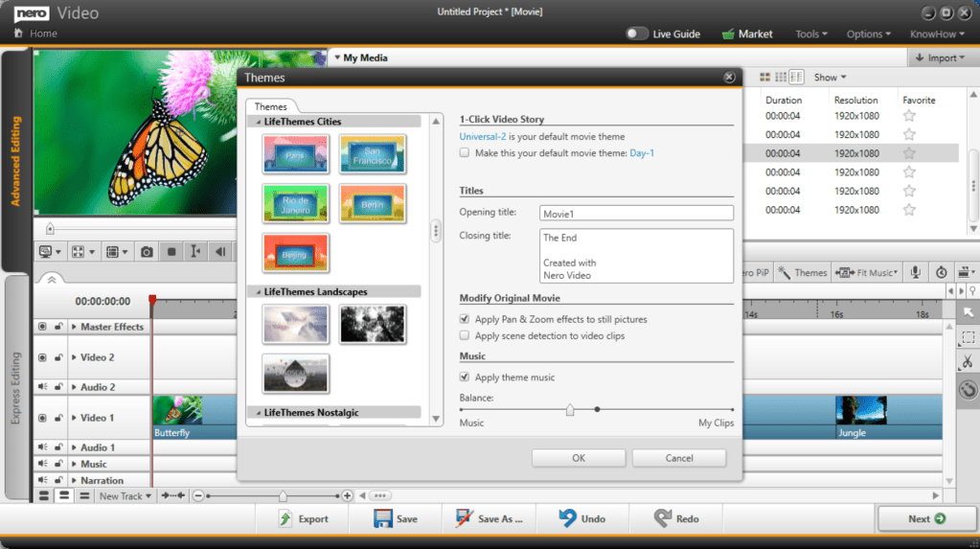Open the Tools menu
Screen dimensions: 980x549
point(812,34)
